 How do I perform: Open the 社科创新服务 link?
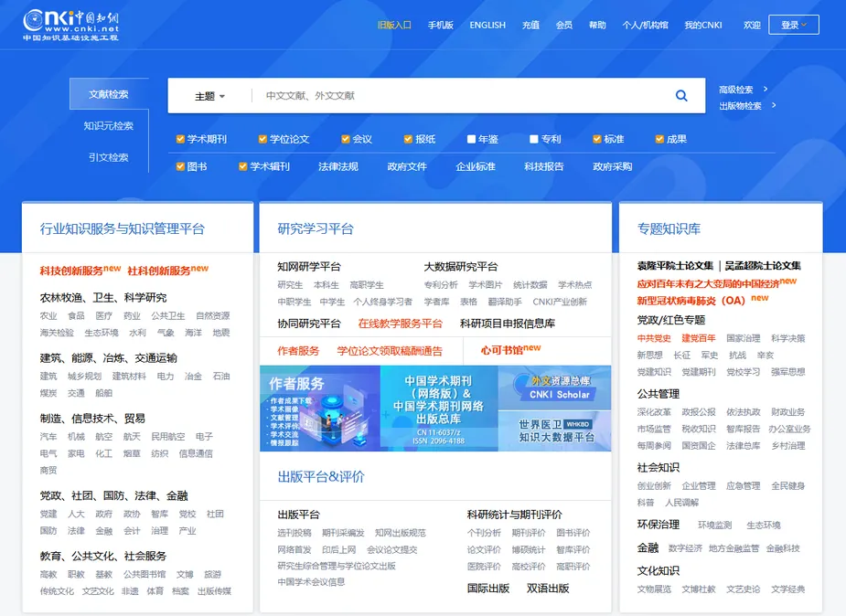coord(159,271)
